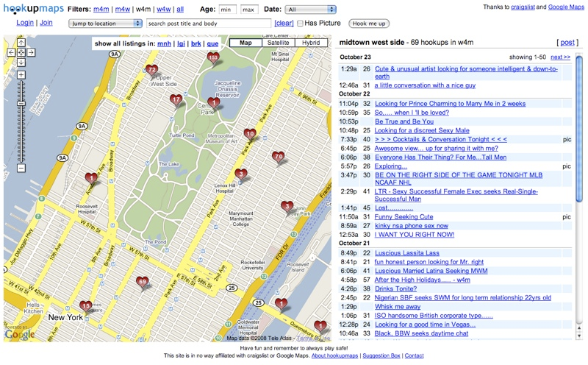This screenshot has height=365, width=588.
Task: Click the heart marker near John Jay Park
Action: tap(287, 207)
